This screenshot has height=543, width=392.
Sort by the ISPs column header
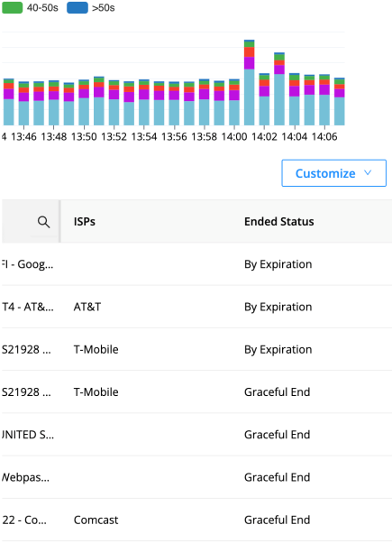[x=85, y=222]
